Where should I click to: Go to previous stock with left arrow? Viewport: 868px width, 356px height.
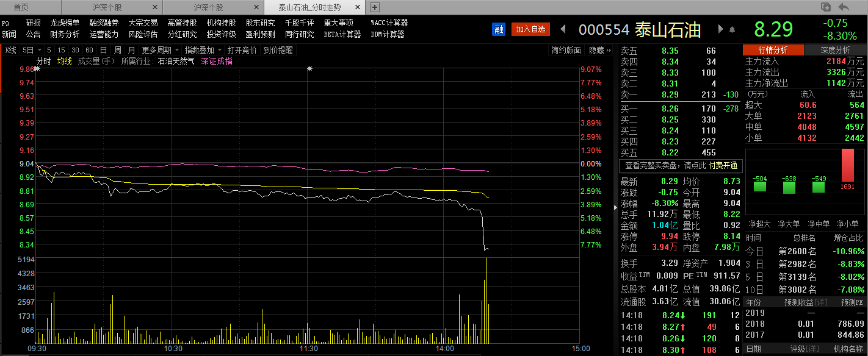[563, 29]
